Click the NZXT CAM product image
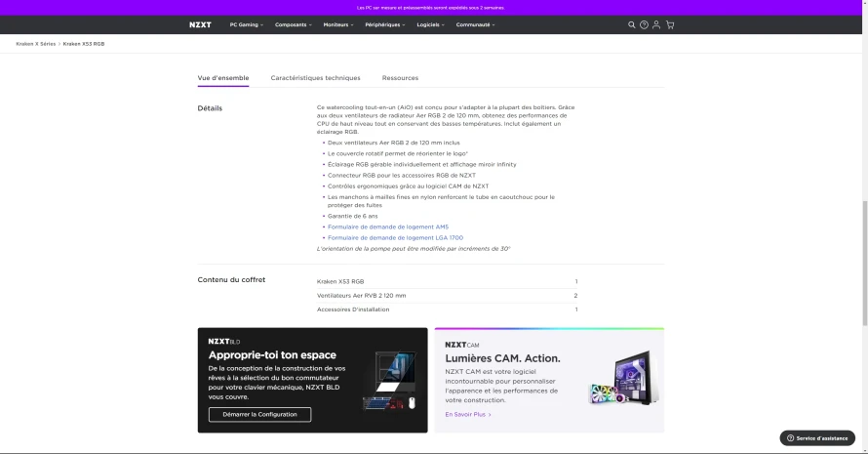This screenshot has height=454, width=868. pos(624,378)
